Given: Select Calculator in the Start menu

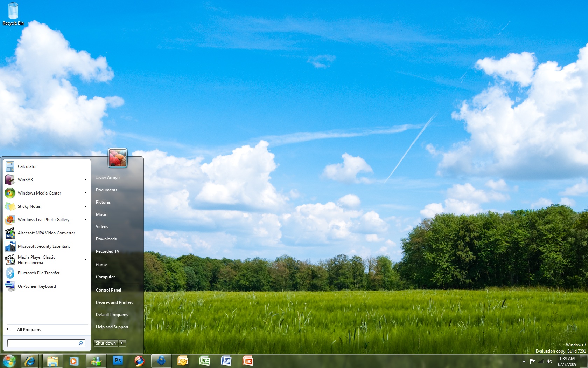Looking at the screenshot, I should 27,166.
